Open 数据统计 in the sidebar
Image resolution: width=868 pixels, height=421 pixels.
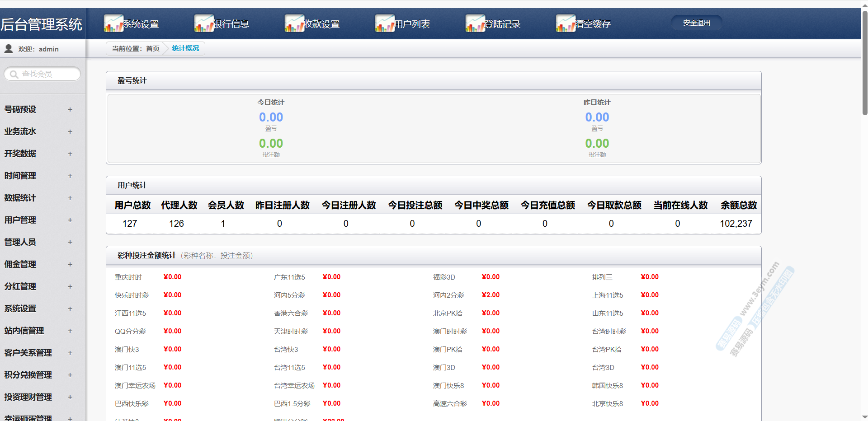tap(20, 198)
